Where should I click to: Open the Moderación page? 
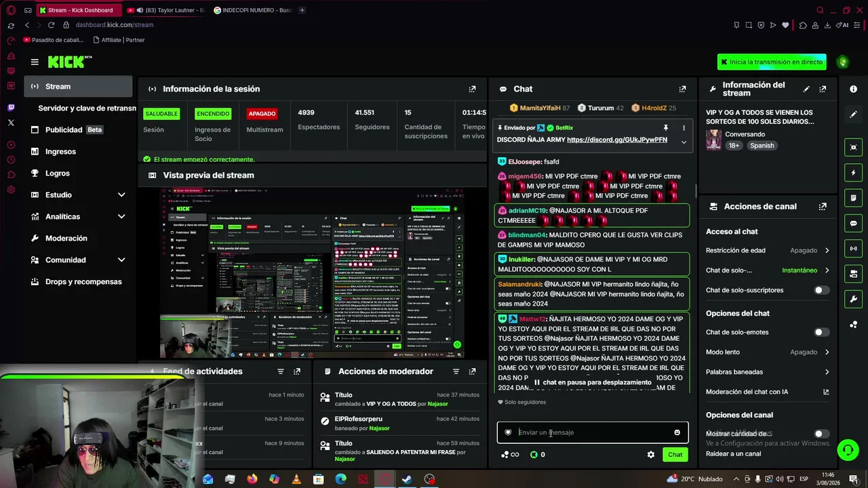tap(78, 238)
